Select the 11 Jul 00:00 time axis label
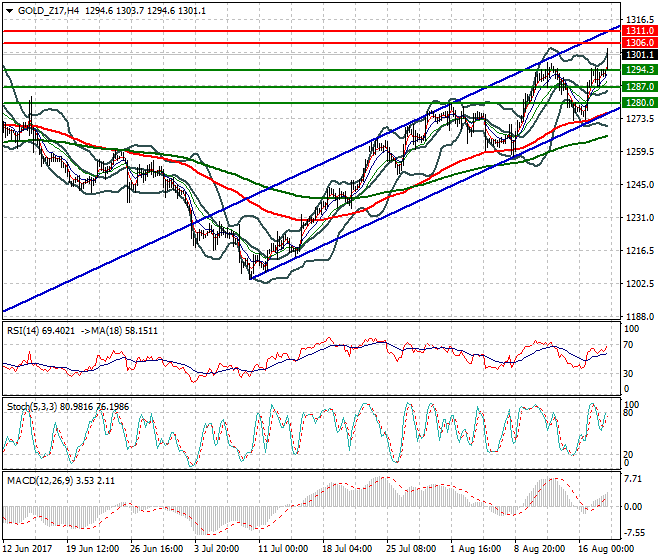The height and width of the screenshot is (560, 660). click(x=283, y=549)
